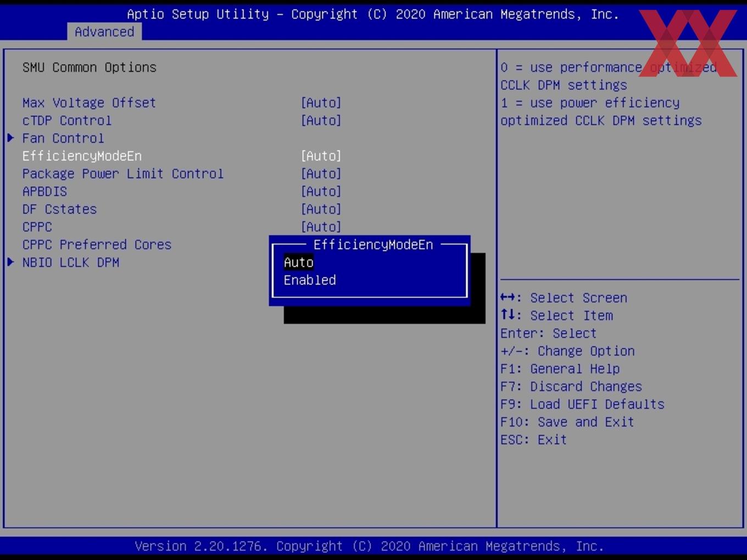Click the EfficiencyModeEn popup title
This screenshot has height=560, width=747.
coord(373,244)
